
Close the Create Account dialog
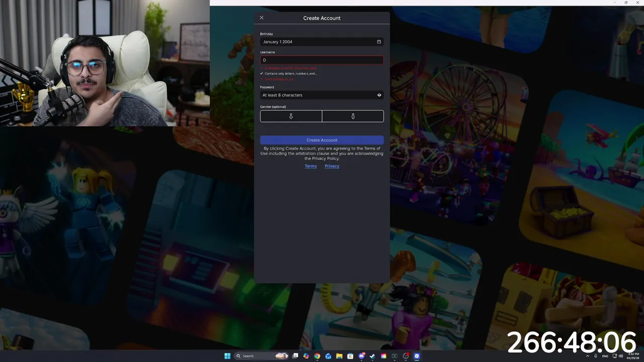(x=262, y=18)
